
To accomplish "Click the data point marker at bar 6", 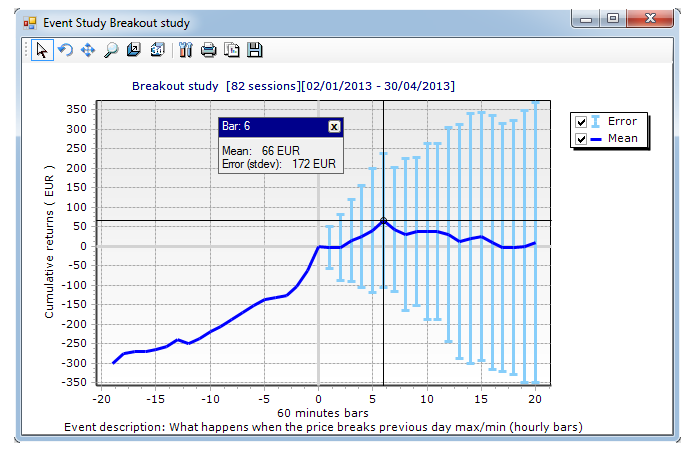I will [x=384, y=220].
